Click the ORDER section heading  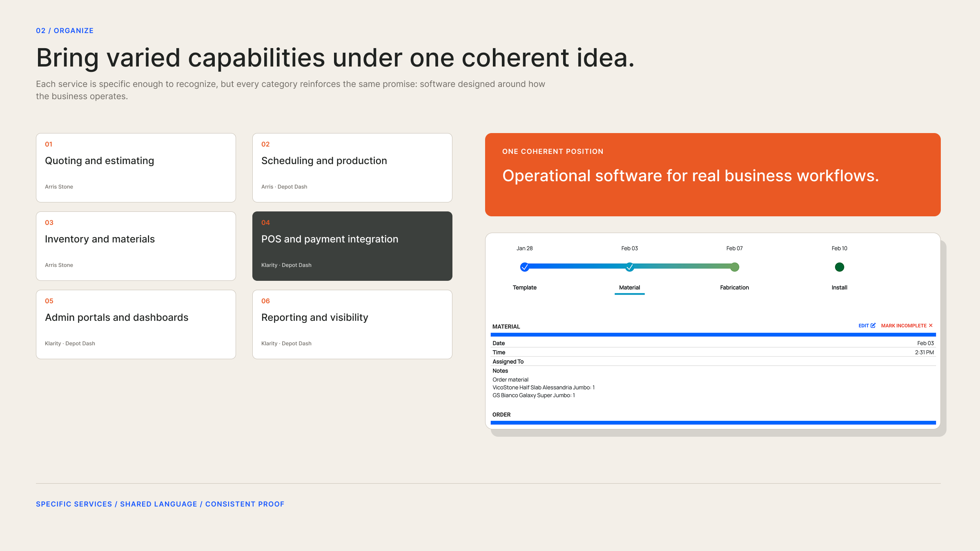[501, 415]
